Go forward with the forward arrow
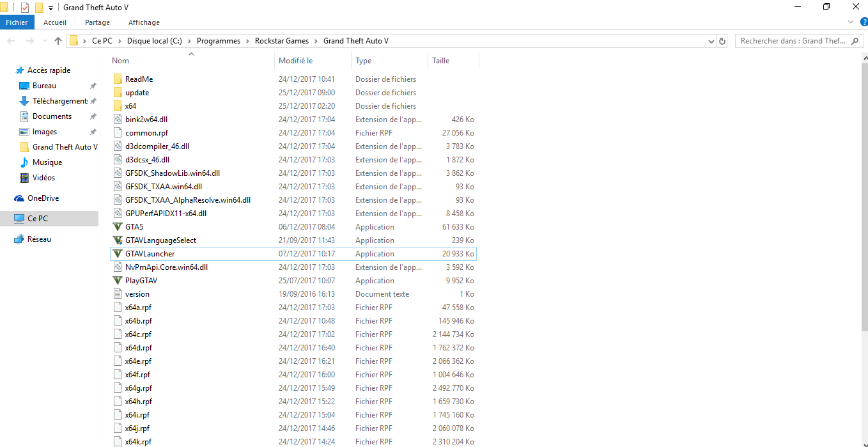Screen dimensions: 868x447 [x=29, y=41]
